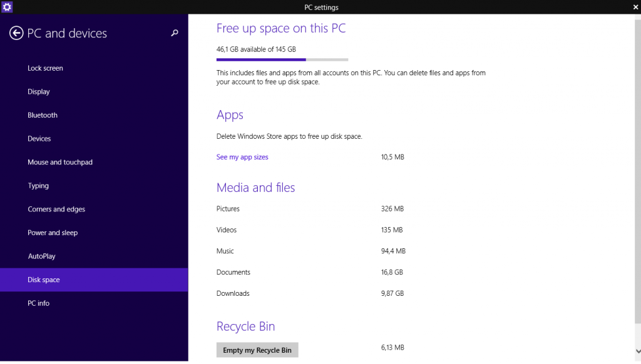The height and width of the screenshot is (364, 641).
Task: Select Typing from the sidebar
Action: (38, 185)
